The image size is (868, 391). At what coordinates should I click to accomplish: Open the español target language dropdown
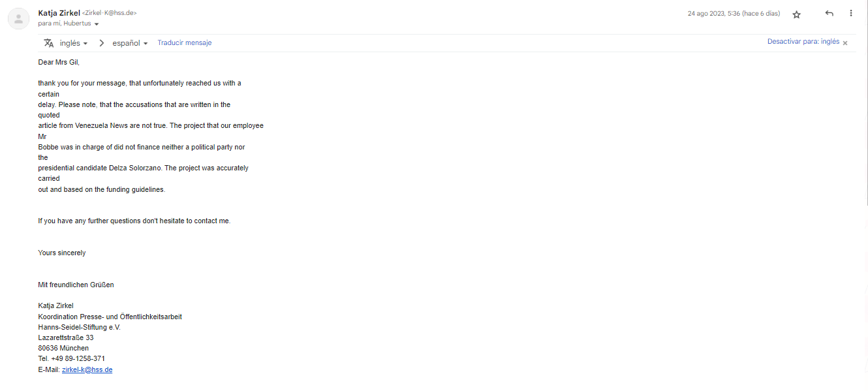point(130,43)
